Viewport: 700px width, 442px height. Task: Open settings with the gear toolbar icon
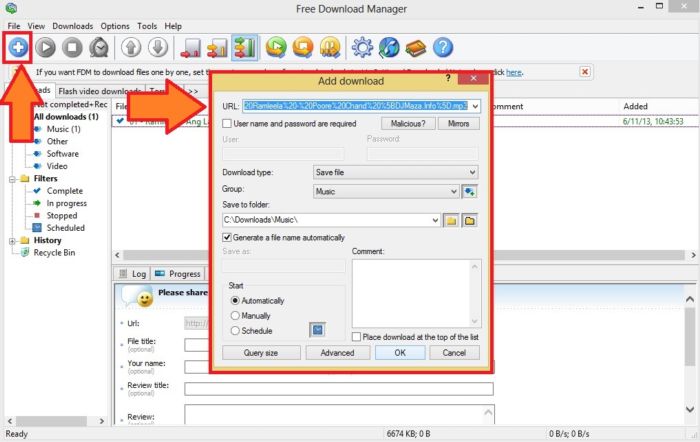[x=362, y=47]
